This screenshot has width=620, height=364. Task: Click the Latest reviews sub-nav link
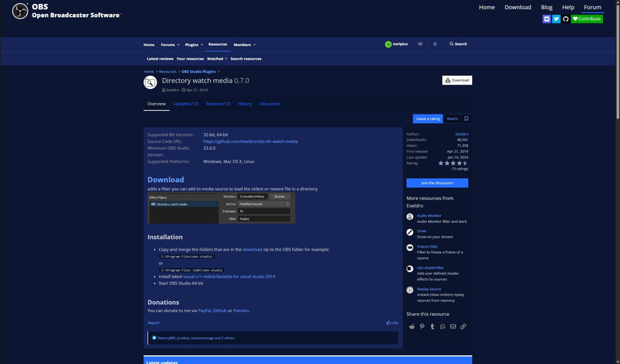point(160,59)
